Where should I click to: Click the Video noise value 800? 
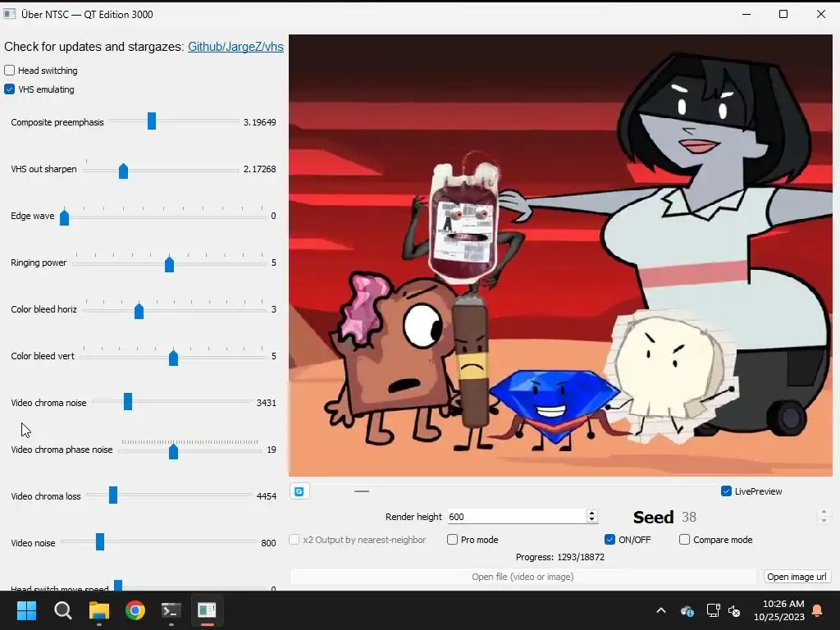click(268, 543)
